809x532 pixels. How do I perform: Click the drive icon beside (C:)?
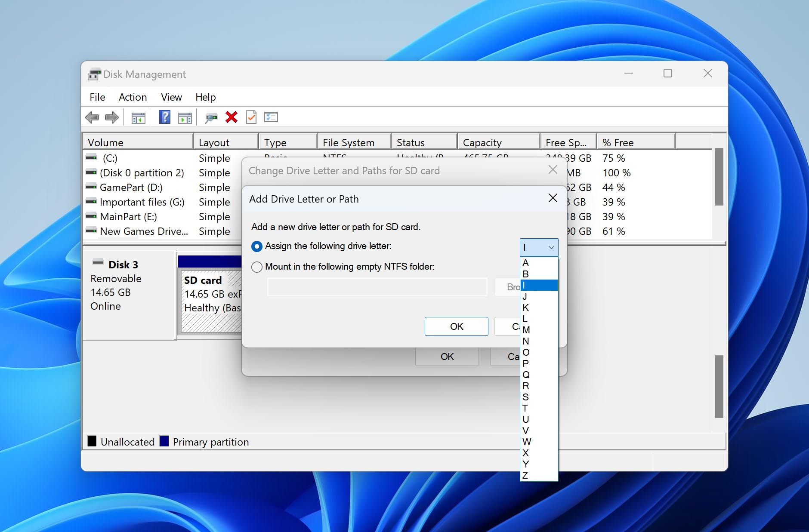pos(91,157)
